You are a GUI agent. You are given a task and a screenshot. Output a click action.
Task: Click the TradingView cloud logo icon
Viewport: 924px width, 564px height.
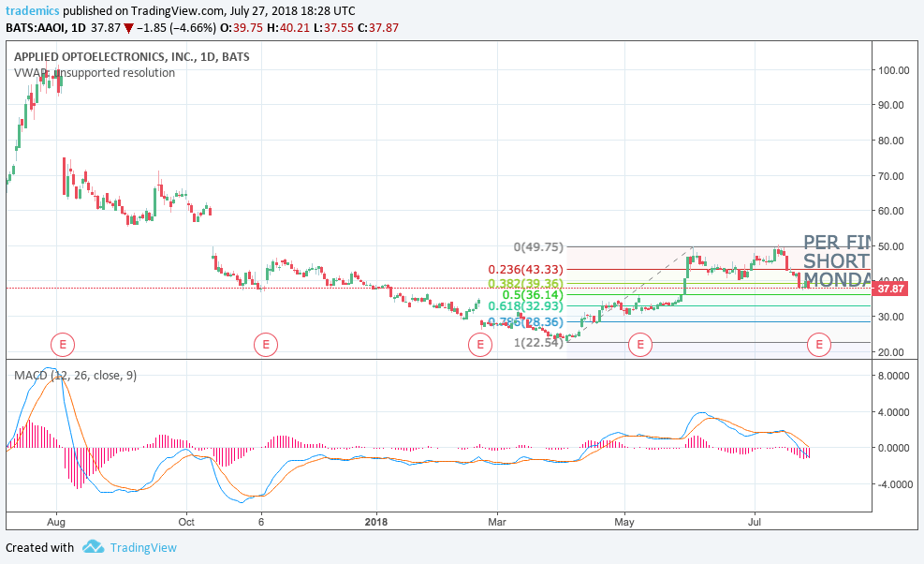(x=93, y=547)
